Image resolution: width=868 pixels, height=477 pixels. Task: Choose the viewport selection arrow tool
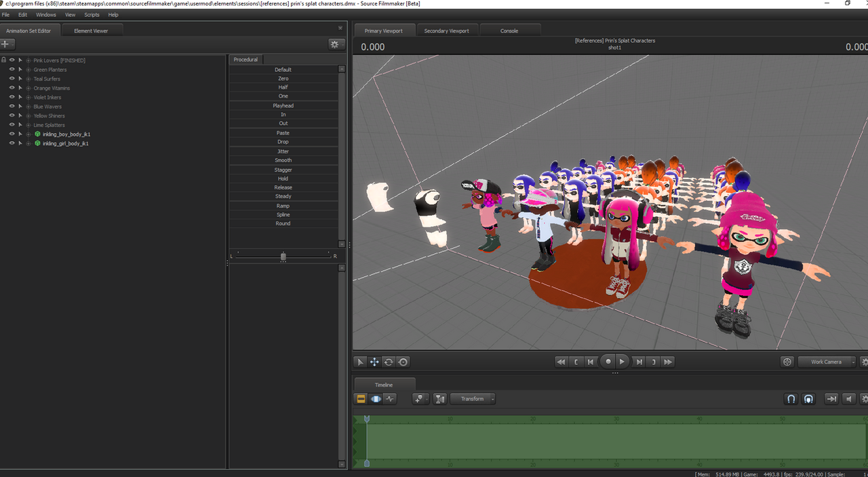point(361,362)
